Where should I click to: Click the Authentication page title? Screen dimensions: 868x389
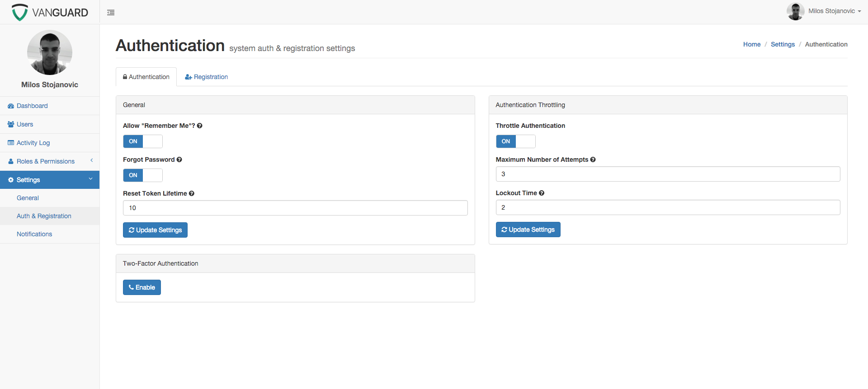point(170,46)
